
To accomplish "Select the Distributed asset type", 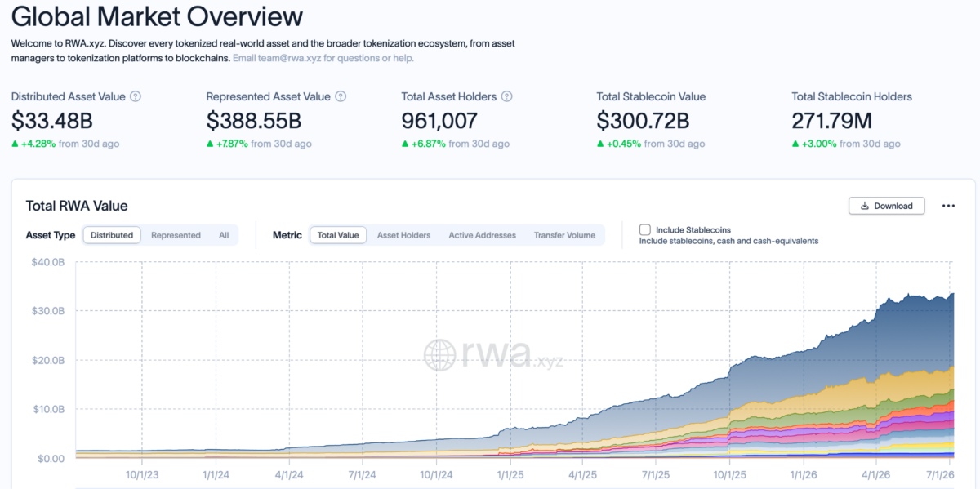I will click(x=112, y=235).
